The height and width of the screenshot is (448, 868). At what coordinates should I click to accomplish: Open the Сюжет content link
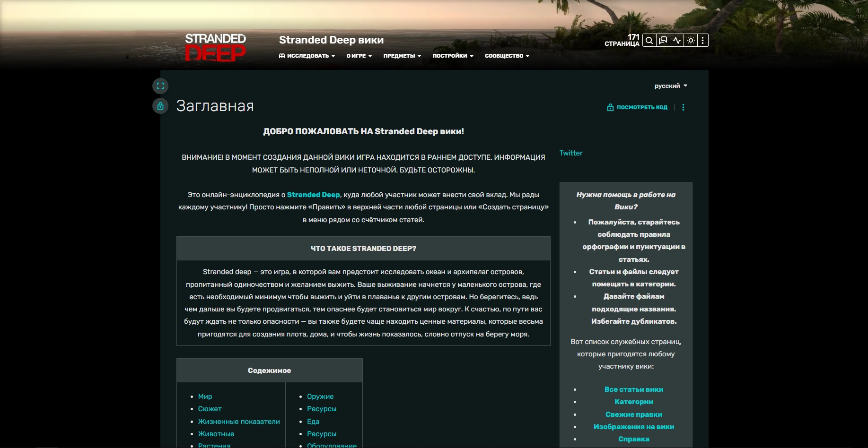tap(210, 409)
